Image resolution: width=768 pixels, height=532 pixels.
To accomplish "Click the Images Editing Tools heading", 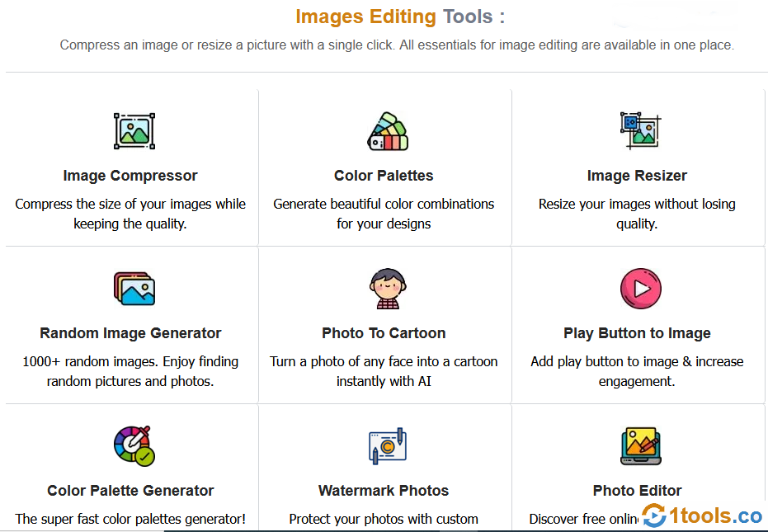I will point(400,16).
